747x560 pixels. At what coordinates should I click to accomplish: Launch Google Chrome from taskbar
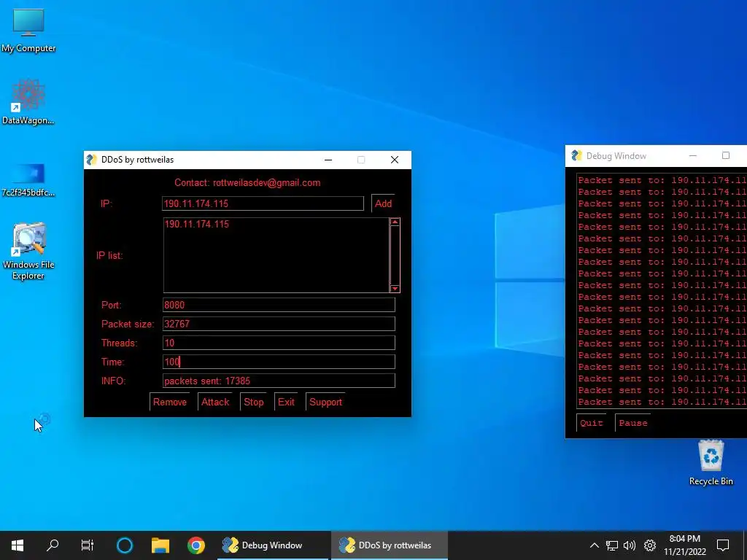coord(196,545)
